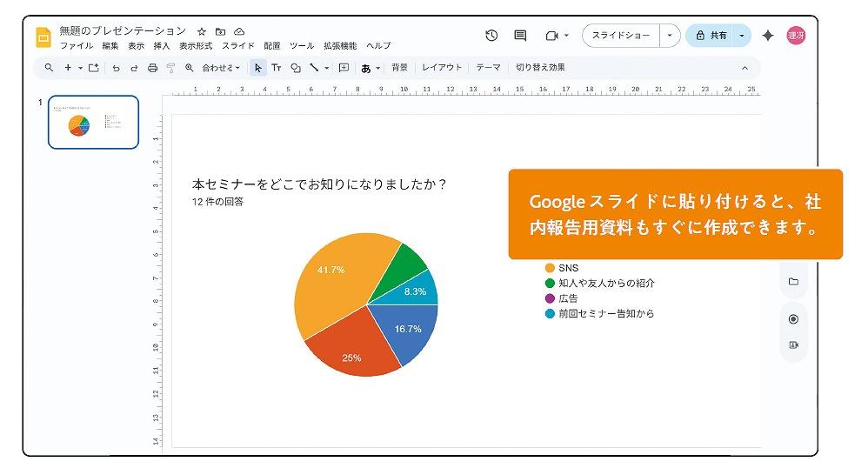Click the Gemini sparkle icon
Screen dimensions: 868x475
[x=767, y=36]
